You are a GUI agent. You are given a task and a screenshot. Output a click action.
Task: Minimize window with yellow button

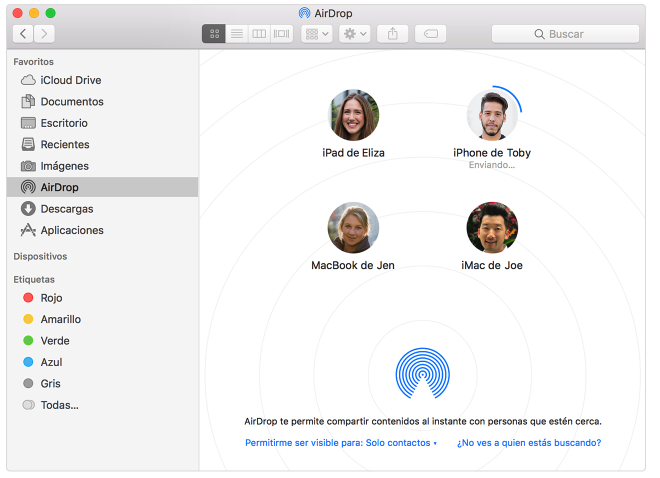34,13
